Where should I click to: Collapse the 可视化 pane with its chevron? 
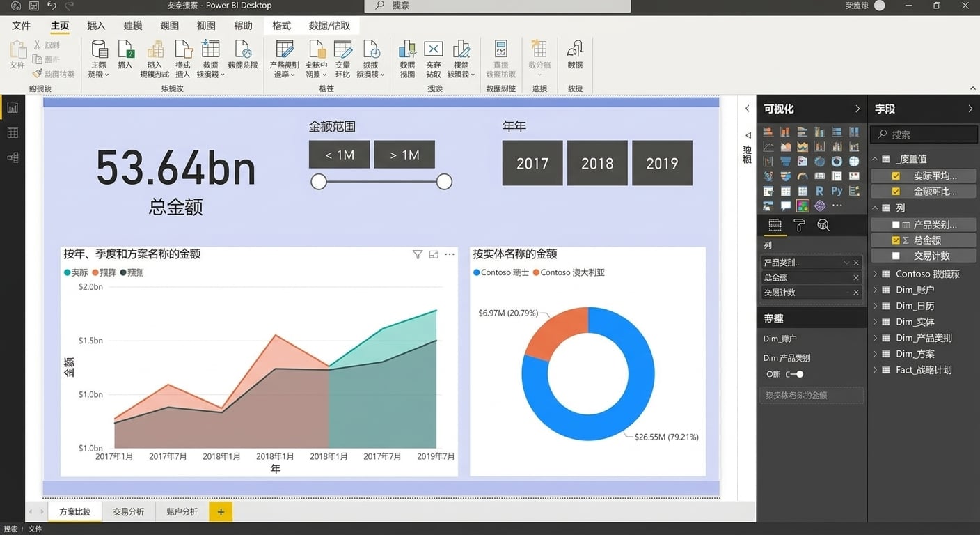pos(857,109)
